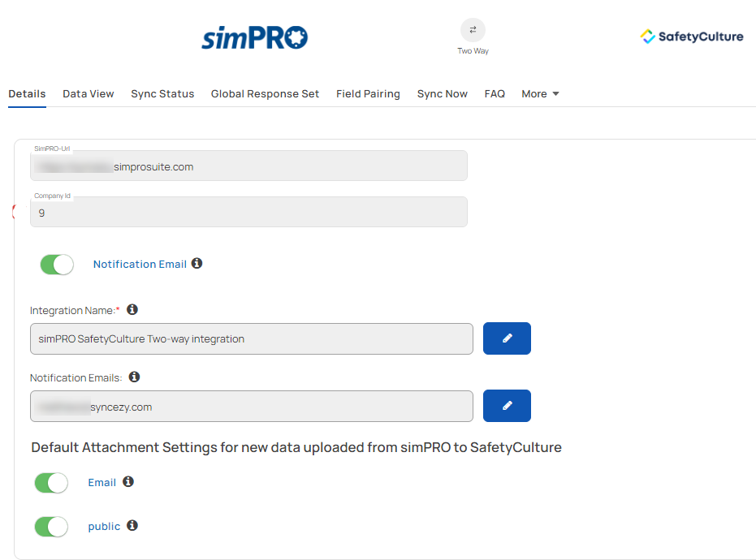This screenshot has width=756, height=560.
Task: Click the Email label link
Action: tap(102, 482)
